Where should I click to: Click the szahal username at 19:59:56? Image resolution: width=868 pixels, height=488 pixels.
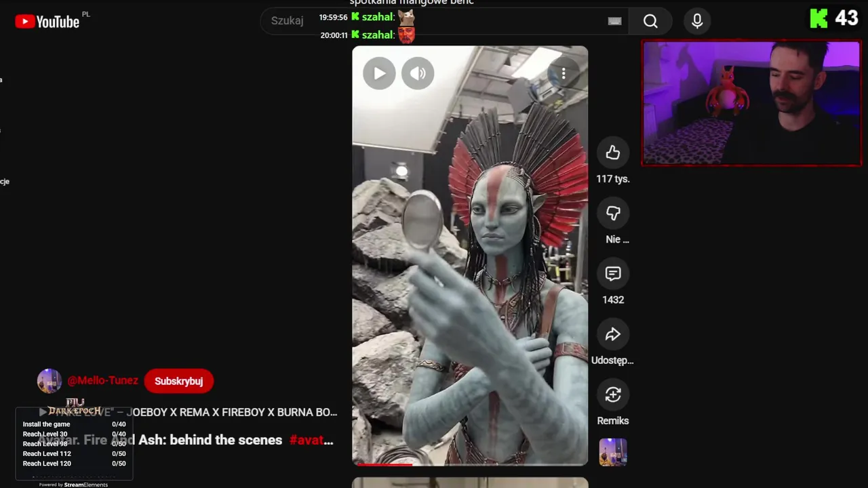click(378, 17)
